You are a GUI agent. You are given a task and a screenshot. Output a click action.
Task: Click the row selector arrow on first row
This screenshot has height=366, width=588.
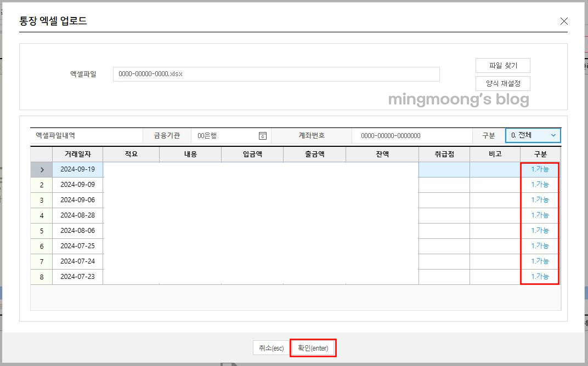pyautogui.click(x=41, y=169)
